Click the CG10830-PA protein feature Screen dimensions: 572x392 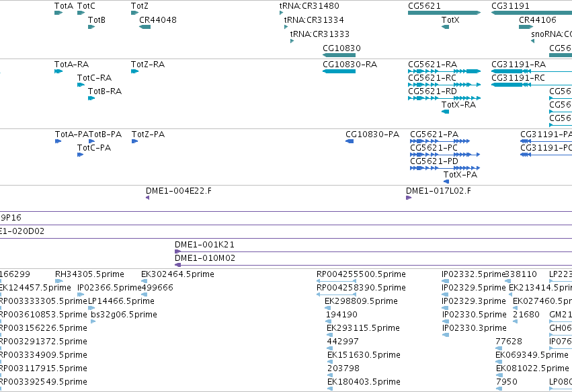[x=350, y=141]
